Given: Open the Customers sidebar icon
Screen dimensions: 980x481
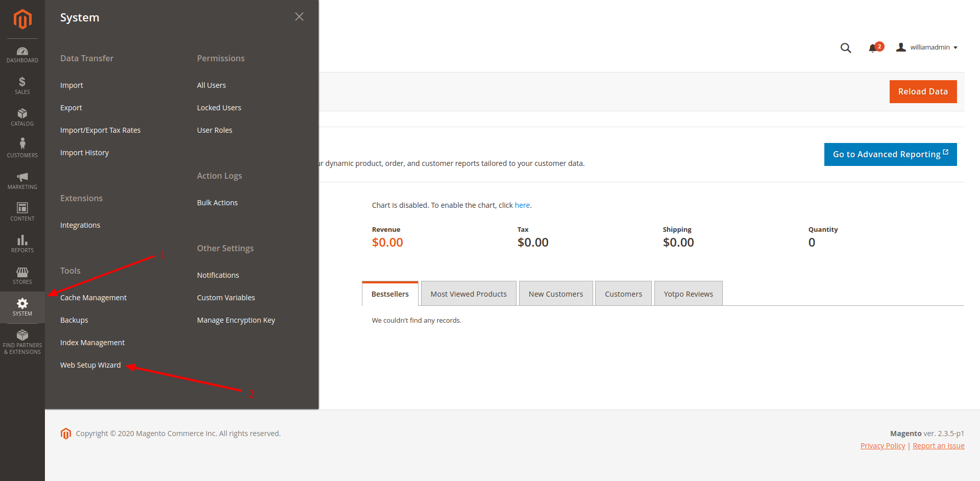Looking at the screenshot, I should [22, 148].
